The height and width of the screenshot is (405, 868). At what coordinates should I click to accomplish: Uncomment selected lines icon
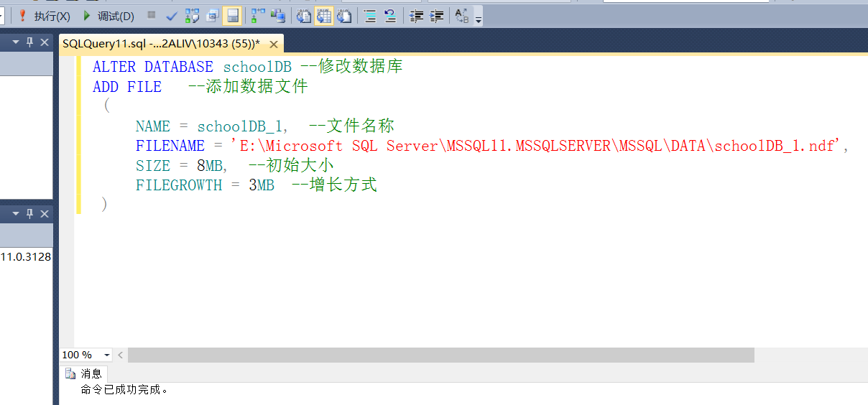click(x=390, y=16)
